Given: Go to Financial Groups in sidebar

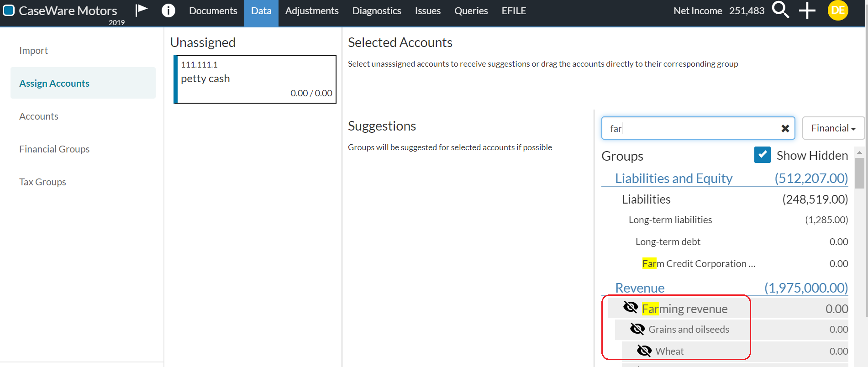Looking at the screenshot, I should (x=54, y=149).
